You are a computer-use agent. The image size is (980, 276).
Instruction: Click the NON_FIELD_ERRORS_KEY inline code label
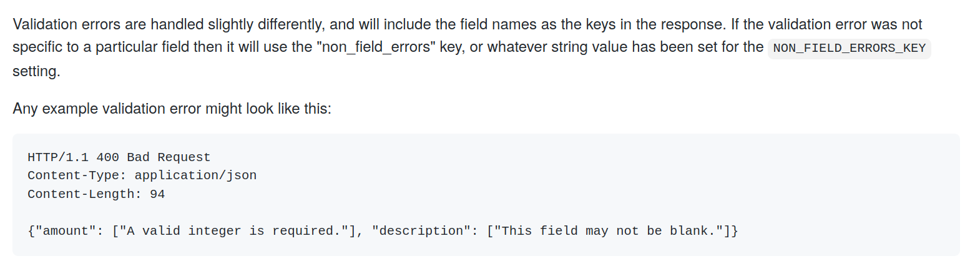click(x=849, y=48)
